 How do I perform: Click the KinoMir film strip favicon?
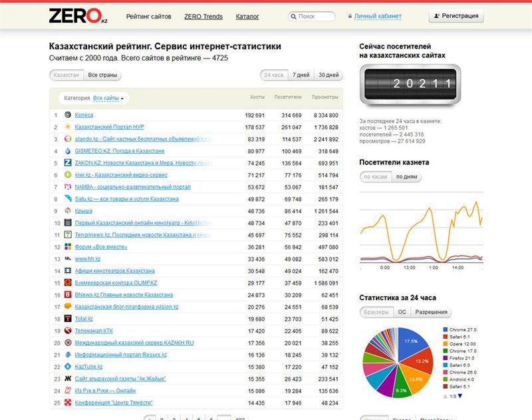tap(68, 222)
